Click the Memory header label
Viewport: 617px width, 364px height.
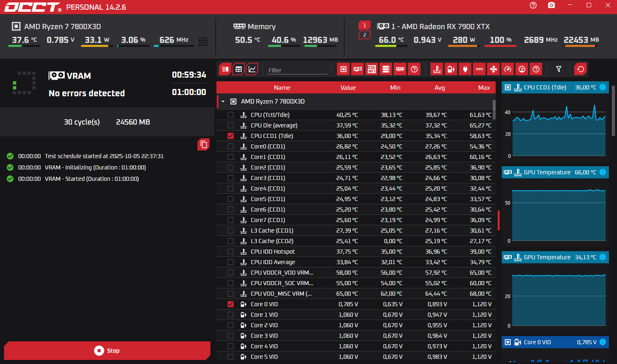pos(261,27)
